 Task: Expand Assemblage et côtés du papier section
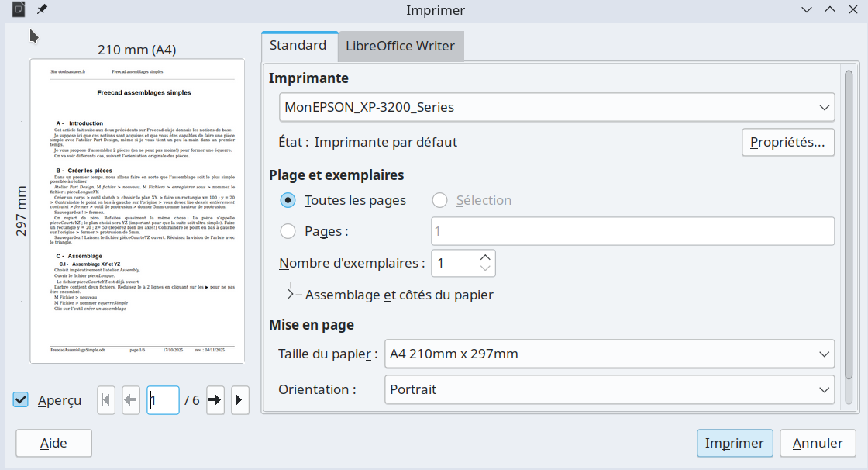point(291,295)
